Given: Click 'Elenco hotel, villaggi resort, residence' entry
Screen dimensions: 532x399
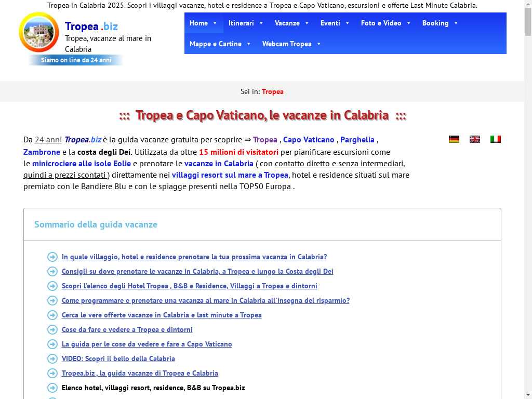Looking at the screenshot, I should pyautogui.click(x=153, y=388).
